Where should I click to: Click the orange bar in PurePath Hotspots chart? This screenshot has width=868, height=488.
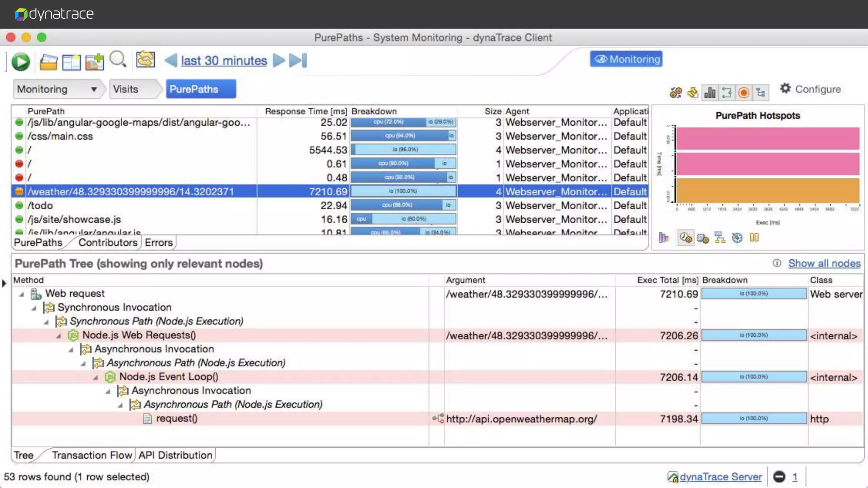pos(767,191)
